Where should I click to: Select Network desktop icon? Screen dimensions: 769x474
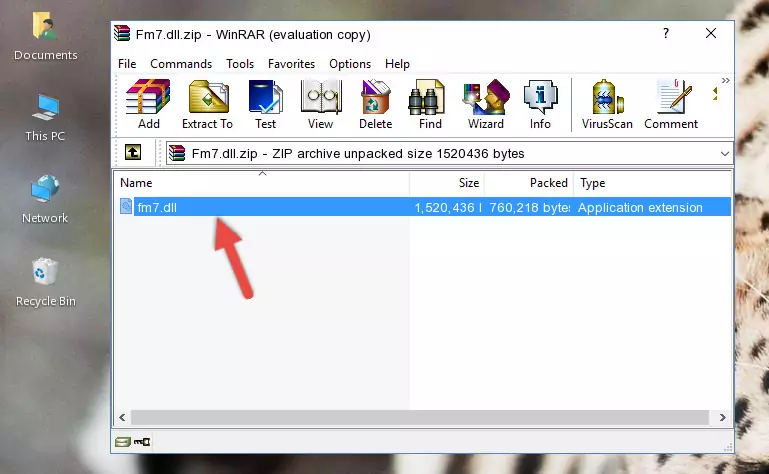pos(45,200)
